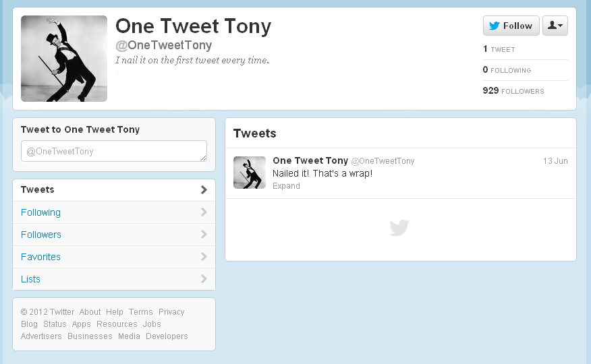This screenshot has height=364, width=591.
Task: Open the Resources footer link
Action: tap(117, 324)
